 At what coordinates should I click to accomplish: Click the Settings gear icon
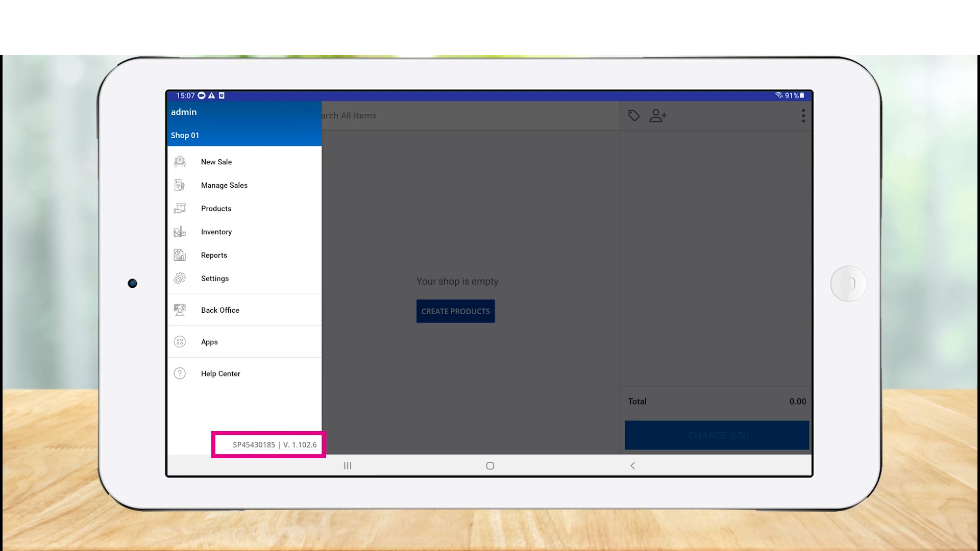pos(180,279)
